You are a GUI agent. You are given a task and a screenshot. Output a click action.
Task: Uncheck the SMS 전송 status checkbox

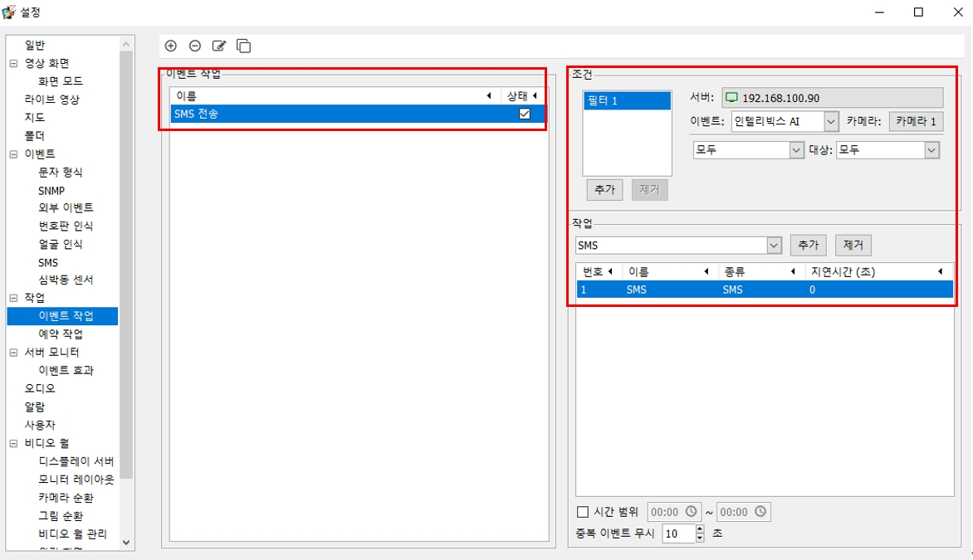[x=524, y=114]
